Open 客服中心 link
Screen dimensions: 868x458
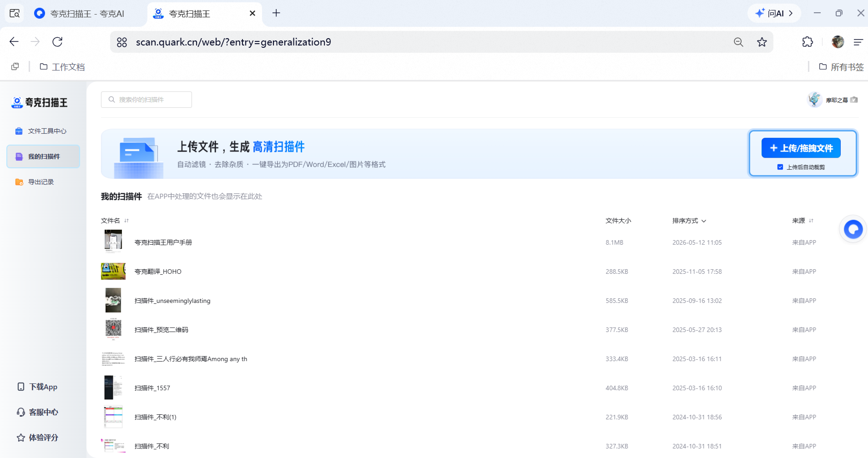(37, 412)
